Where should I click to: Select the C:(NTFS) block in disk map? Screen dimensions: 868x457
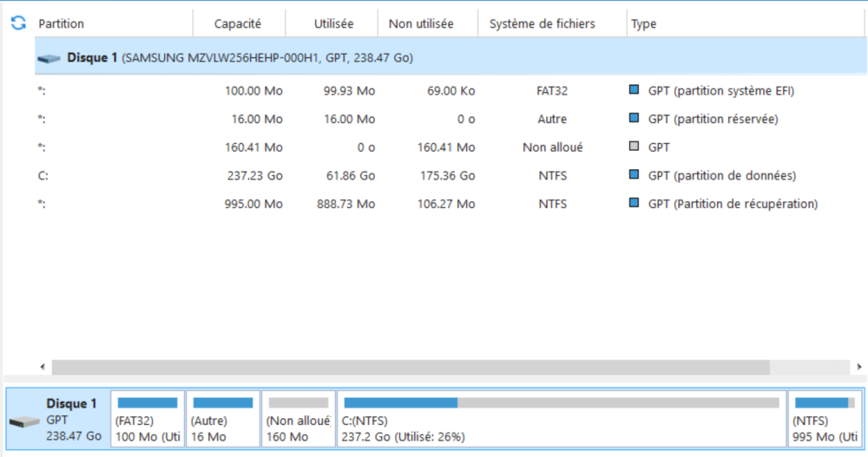point(561,420)
